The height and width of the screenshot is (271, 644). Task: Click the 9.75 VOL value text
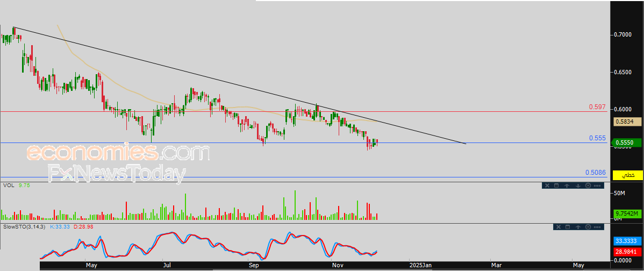(24, 186)
